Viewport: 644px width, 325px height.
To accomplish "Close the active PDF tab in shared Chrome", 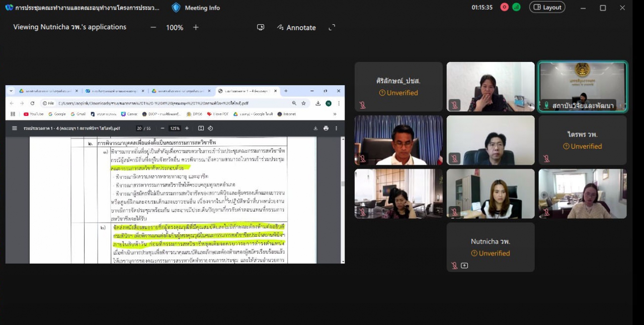I will [276, 91].
